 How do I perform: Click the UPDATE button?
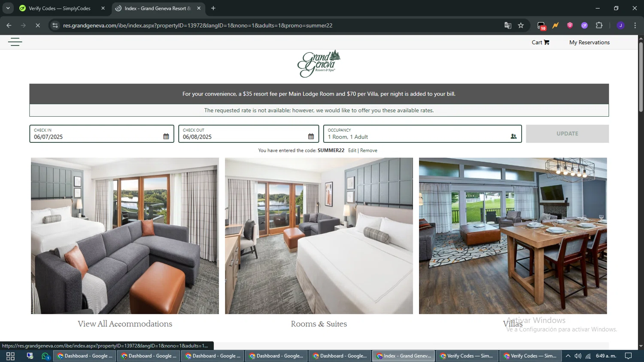click(567, 134)
